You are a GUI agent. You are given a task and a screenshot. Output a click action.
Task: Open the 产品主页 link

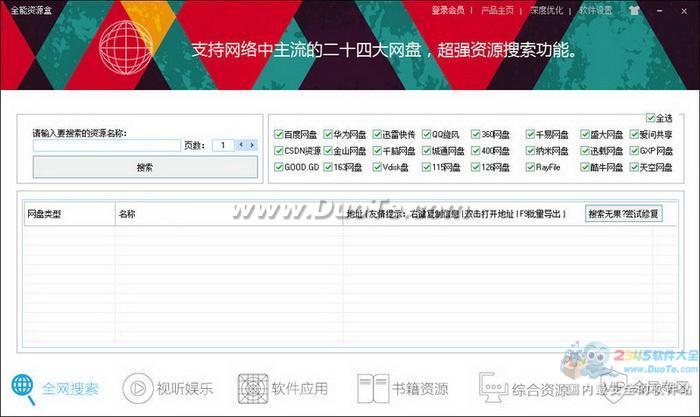pyautogui.click(x=497, y=10)
